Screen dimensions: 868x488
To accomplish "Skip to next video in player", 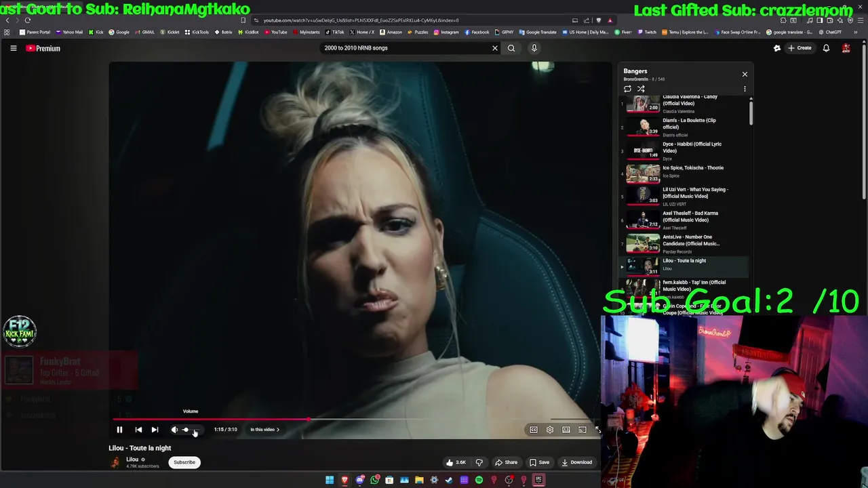I will 155,430.
